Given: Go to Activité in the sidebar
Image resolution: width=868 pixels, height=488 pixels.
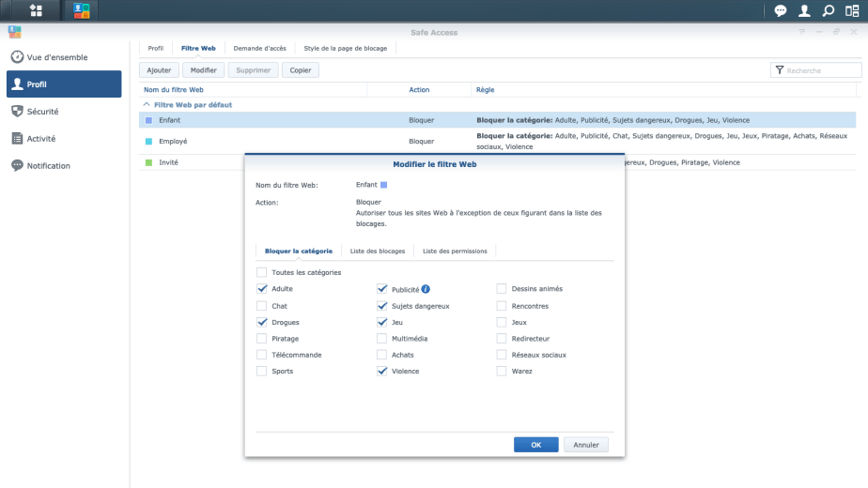Looking at the screenshot, I should coord(40,139).
